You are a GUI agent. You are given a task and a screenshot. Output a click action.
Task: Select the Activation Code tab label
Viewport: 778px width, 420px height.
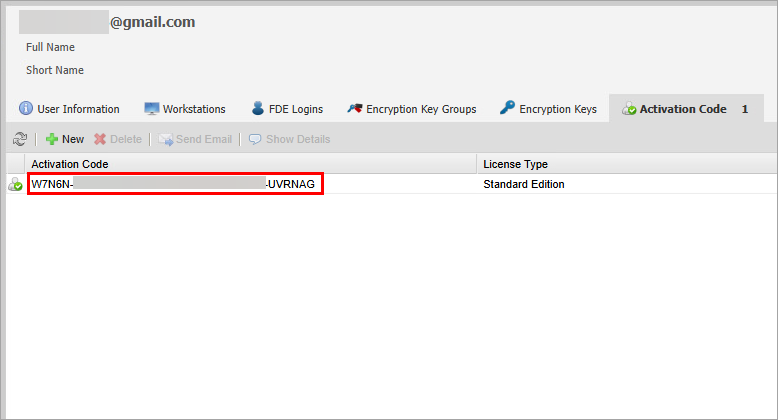[682, 109]
